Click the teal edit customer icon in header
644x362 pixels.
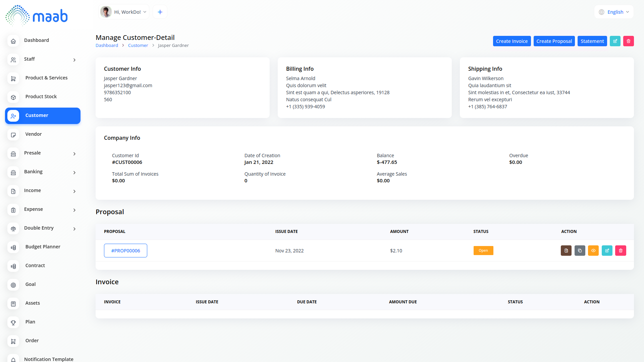[615, 41]
